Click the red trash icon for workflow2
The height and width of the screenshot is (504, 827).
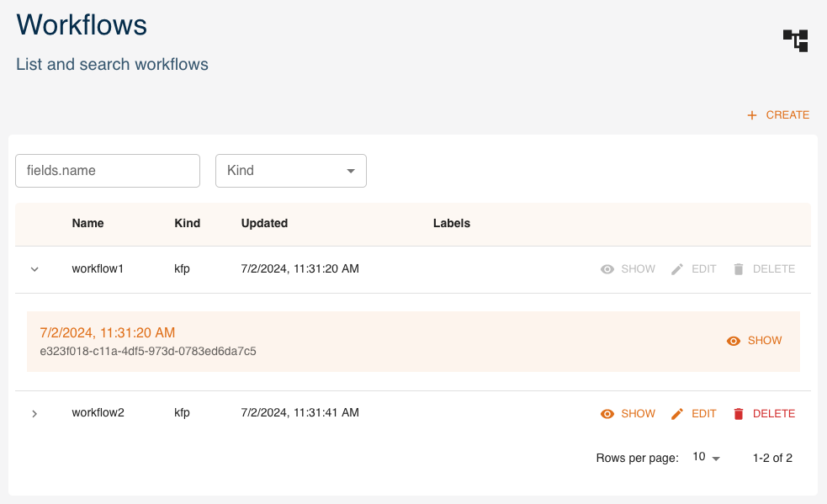(739, 414)
